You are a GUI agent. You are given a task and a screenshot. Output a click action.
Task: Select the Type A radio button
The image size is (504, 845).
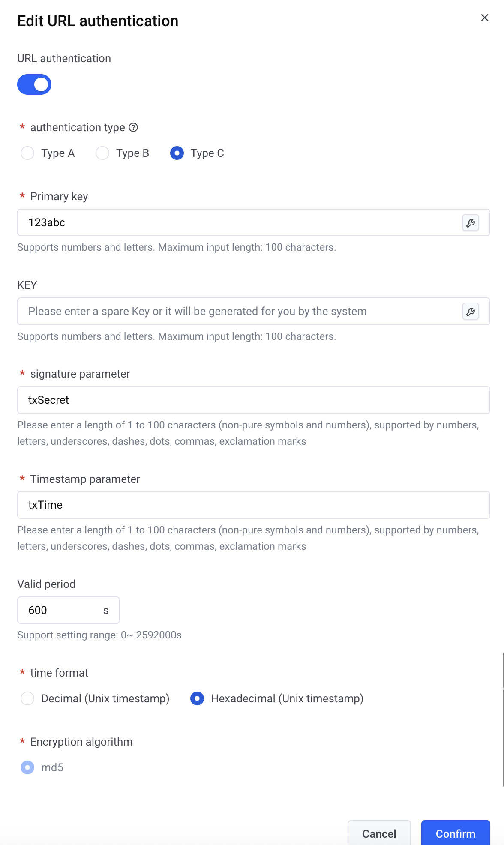(x=27, y=153)
